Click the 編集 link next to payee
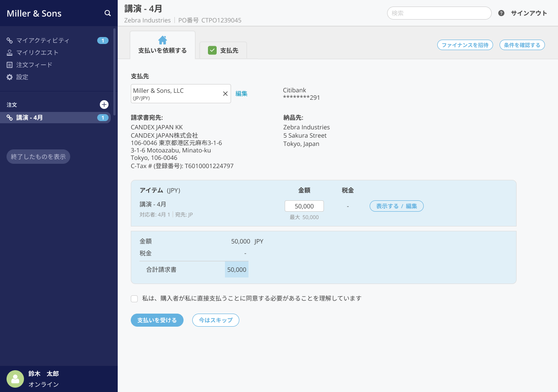The image size is (558, 392). pyautogui.click(x=242, y=94)
